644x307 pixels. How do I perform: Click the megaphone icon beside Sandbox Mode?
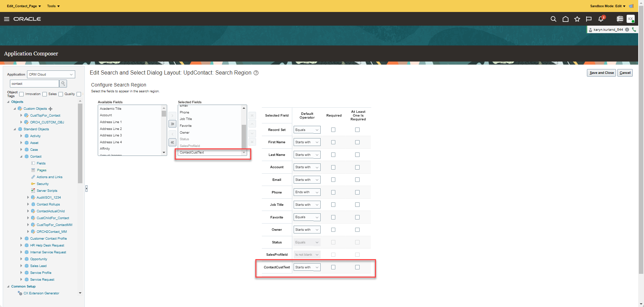point(631,6)
